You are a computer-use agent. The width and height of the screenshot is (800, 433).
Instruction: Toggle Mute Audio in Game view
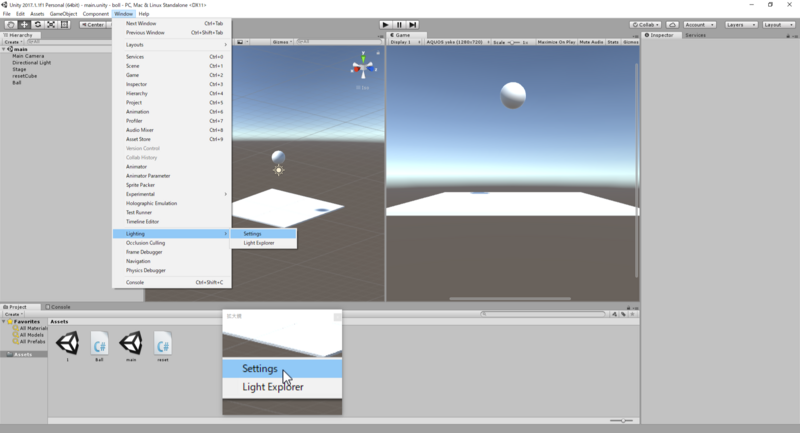tap(591, 42)
